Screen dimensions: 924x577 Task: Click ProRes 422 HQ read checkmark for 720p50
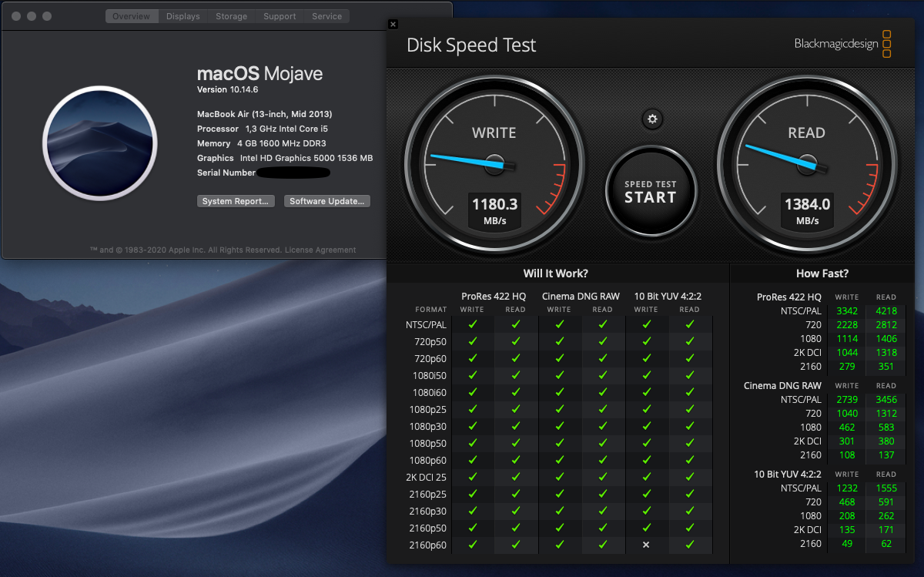pos(516,341)
